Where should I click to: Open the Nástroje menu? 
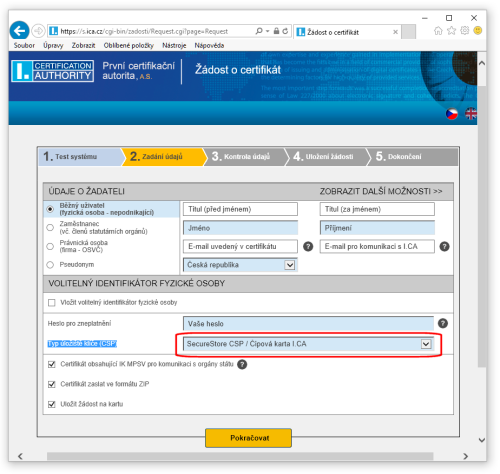point(174,45)
